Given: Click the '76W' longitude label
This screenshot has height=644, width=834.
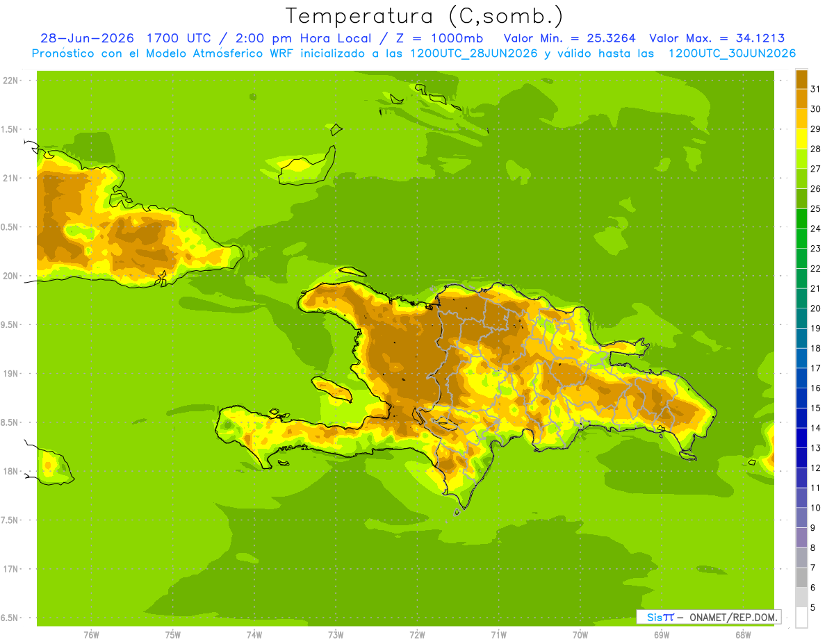Looking at the screenshot, I should click(x=91, y=635).
